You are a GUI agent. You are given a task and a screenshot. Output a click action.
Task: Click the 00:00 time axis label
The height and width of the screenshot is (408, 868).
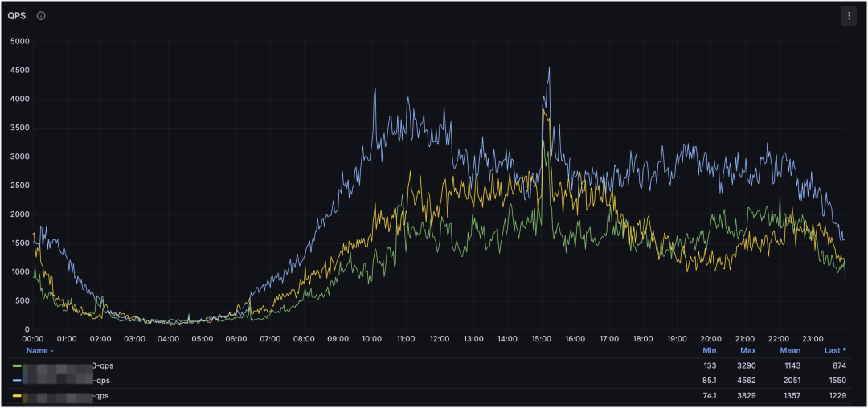tap(33, 339)
